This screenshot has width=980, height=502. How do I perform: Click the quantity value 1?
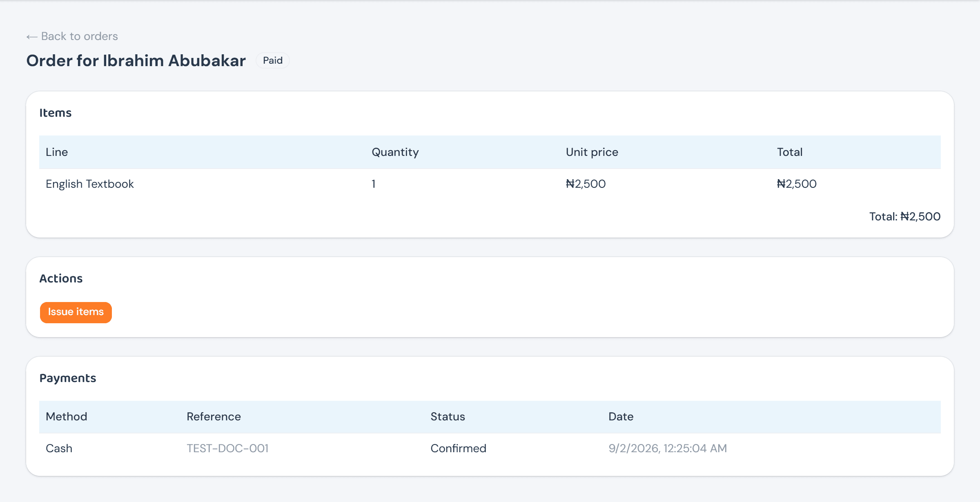pos(373,184)
